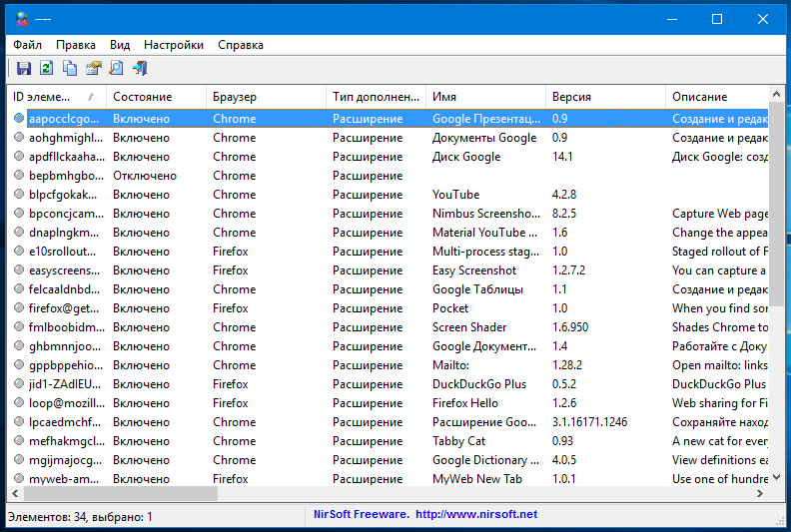This screenshot has width=791, height=532.
Task: Select the Material YouTube name cell
Action: [x=484, y=233]
